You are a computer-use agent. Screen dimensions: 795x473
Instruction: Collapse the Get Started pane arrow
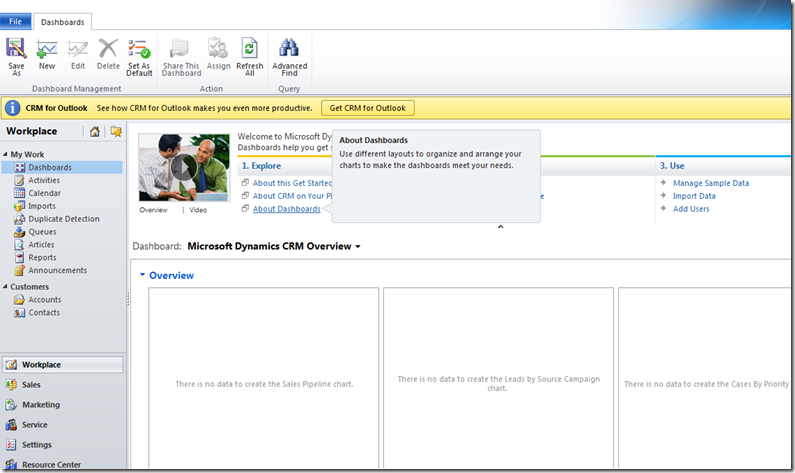[500, 227]
